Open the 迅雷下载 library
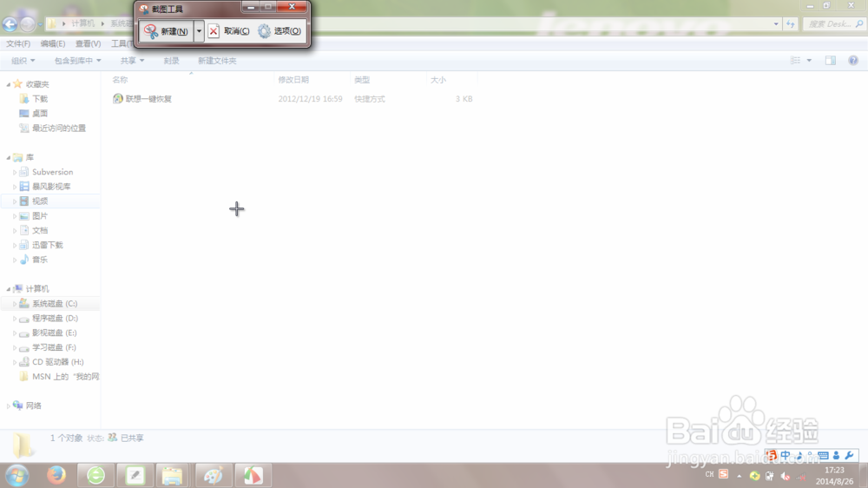Viewport: 868px width, 488px height. click(47, 245)
